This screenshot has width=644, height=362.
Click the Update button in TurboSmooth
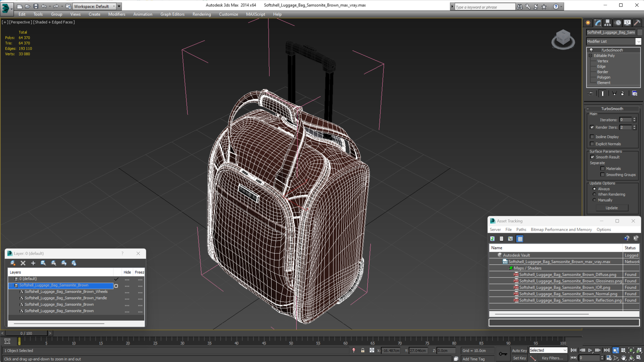tap(611, 208)
